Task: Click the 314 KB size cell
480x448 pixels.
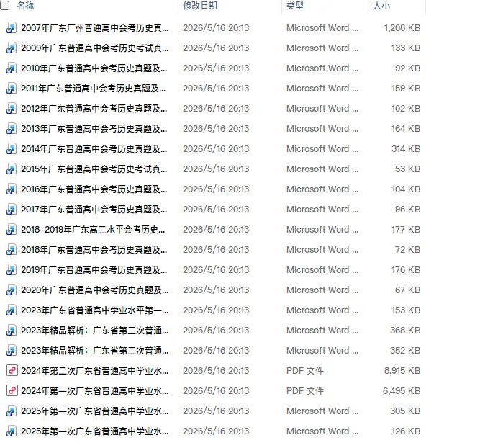Action: click(406, 149)
